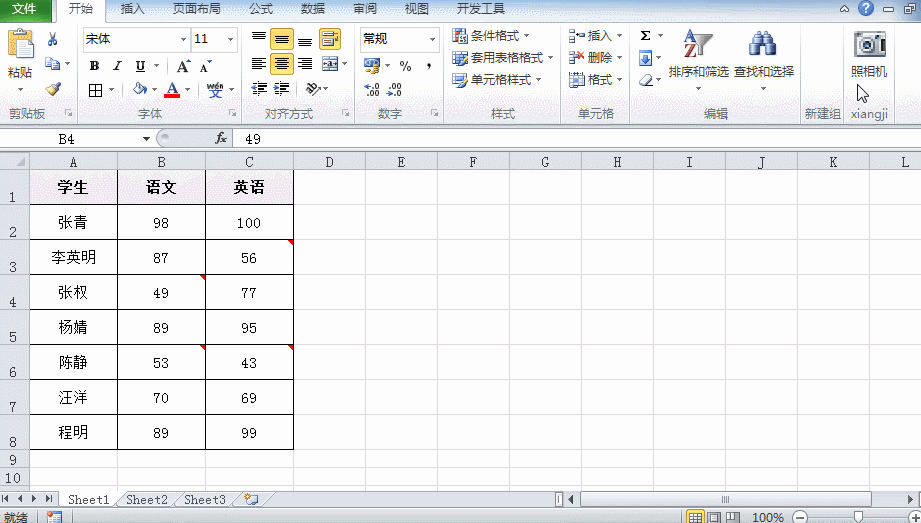Screen dimensions: 921x523
Task: Switch to the 开发工具 tab
Action: coord(481,8)
